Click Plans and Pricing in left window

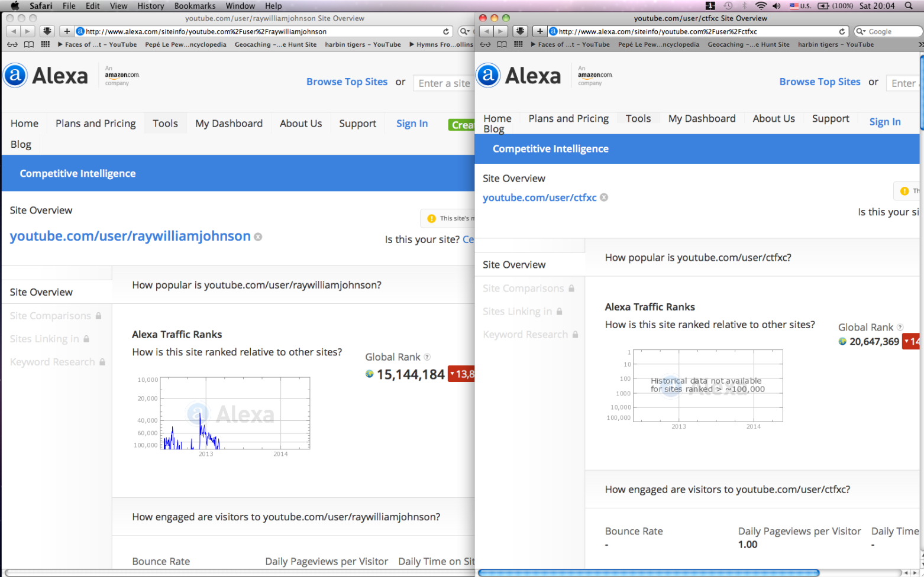[x=96, y=124]
